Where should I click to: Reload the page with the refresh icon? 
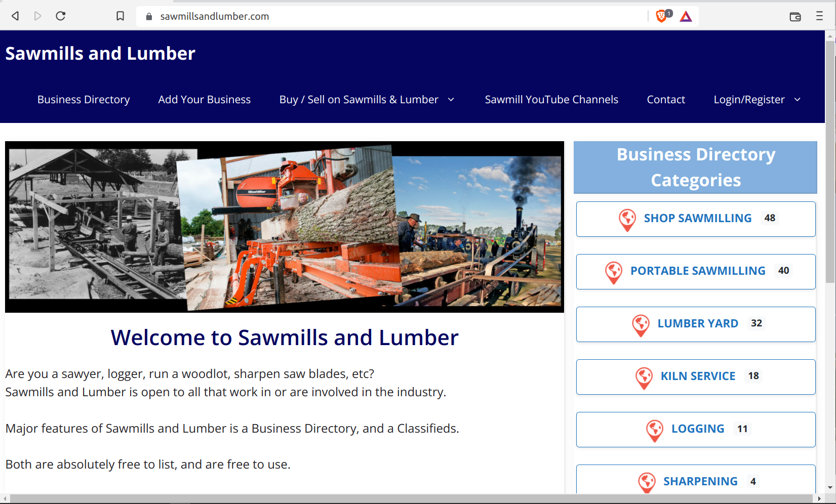pyautogui.click(x=61, y=16)
